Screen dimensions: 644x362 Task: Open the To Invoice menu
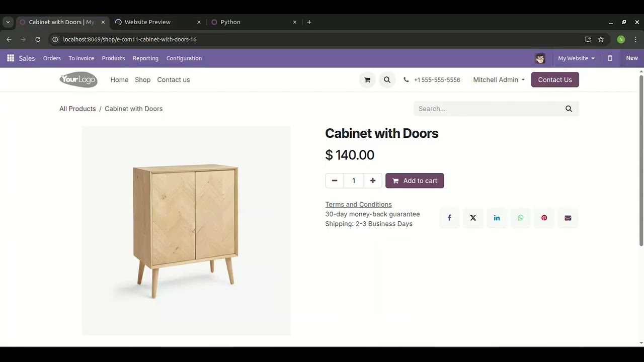pyautogui.click(x=82, y=58)
